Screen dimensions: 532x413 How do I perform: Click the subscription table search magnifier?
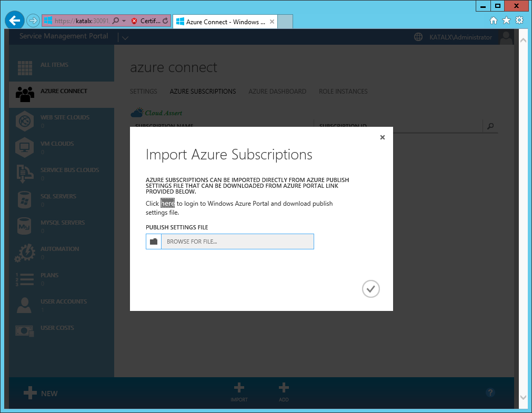[x=490, y=126]
